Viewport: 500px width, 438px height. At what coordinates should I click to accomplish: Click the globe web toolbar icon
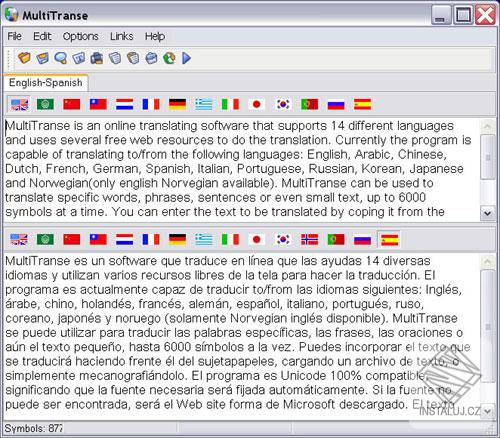(x=169, y=58)
